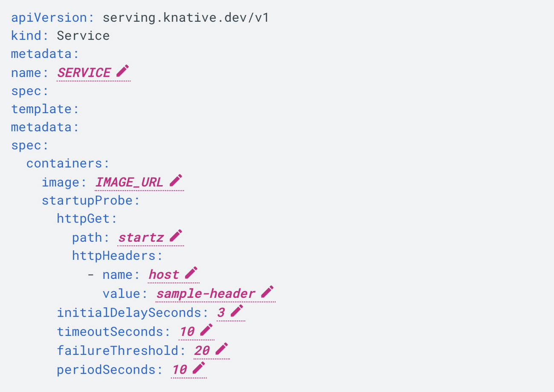This screenshot has height=392, width=554.
Task: Edit the SERVICE placeholder value
Action: click(84, 73)
